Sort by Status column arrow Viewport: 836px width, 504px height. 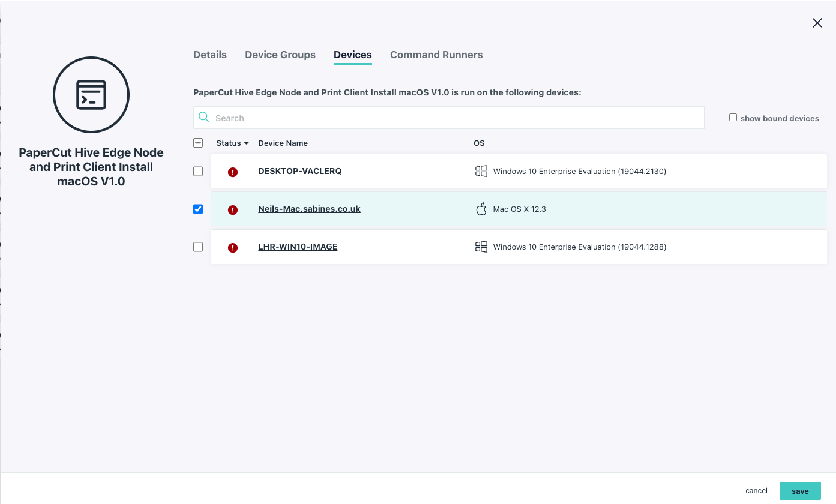click(246, 143)
